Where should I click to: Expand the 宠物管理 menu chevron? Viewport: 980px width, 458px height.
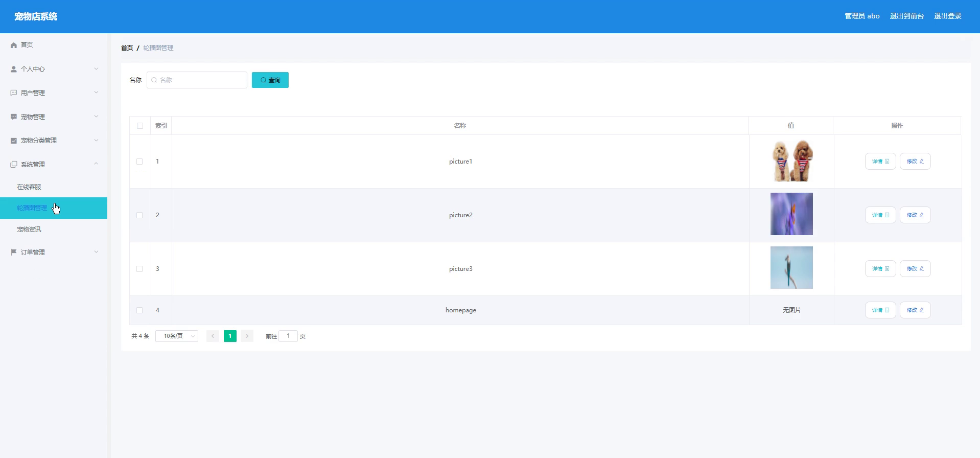[96, 117]
